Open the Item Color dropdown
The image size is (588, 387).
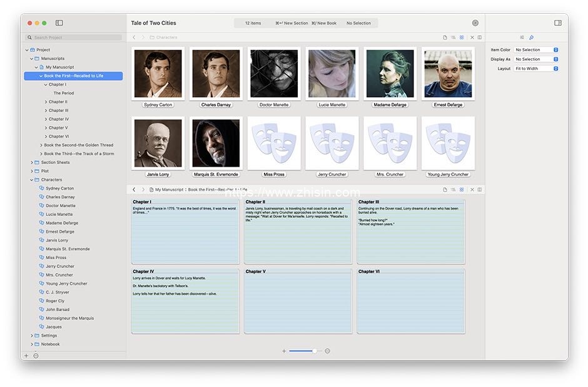pyautogui.click(x=536, y=50)
